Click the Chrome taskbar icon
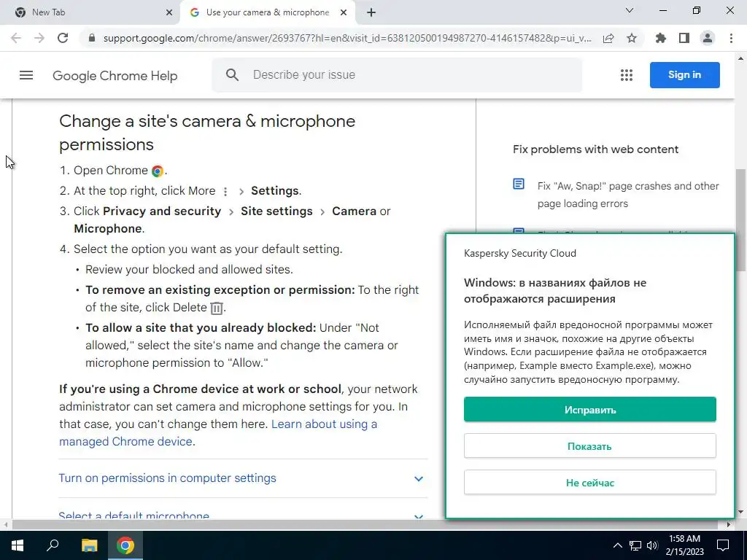Screen dimensions: 747x560 click(125, 545)
